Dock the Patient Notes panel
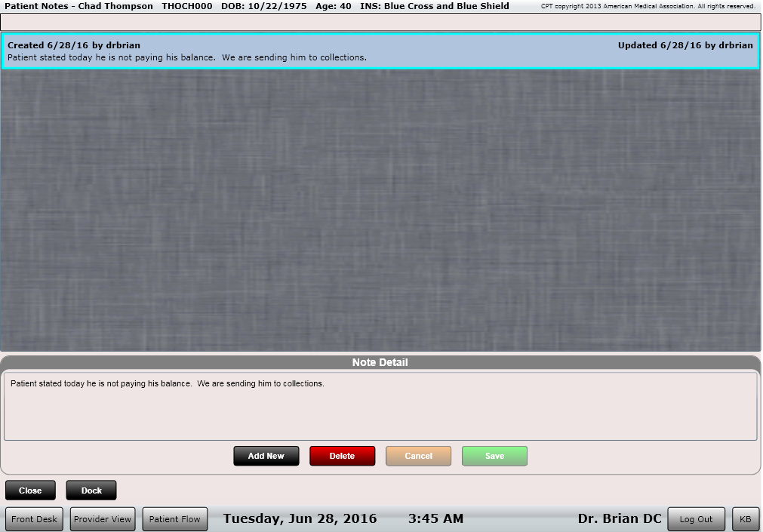This screenshot has height=532, width=763. coord(91,490)
